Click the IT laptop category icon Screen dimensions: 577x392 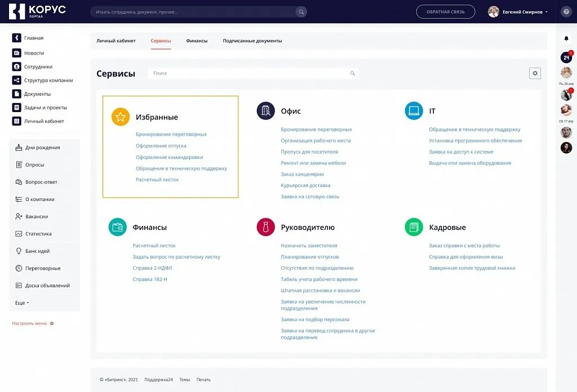click(414, 111)
